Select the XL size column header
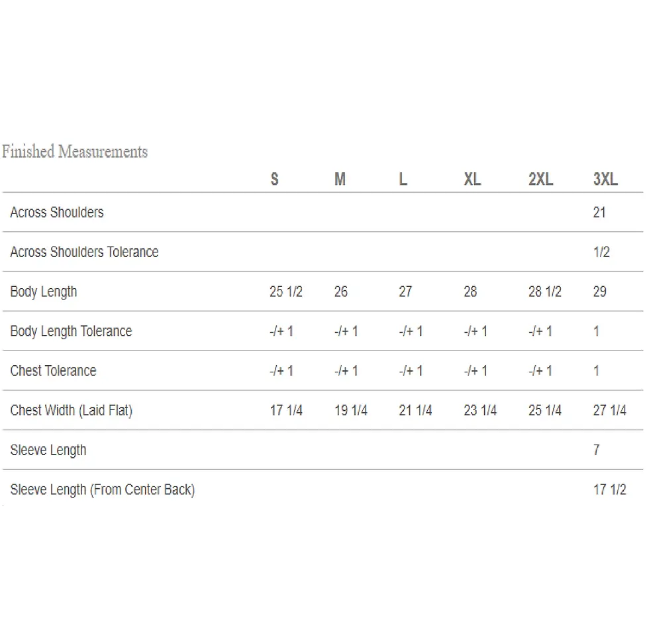The width and height of the screenshot is (649, 644). click(472, 180)
